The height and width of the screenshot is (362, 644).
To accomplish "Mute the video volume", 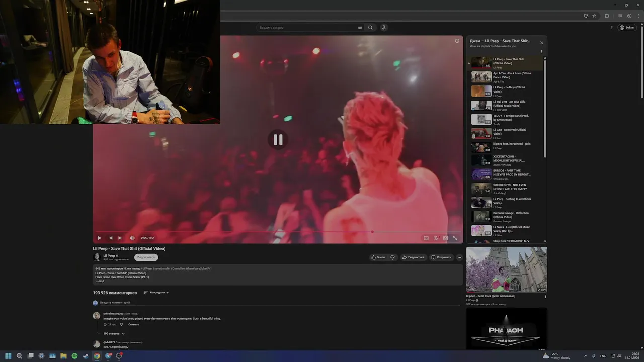I will tap(132, 238).
